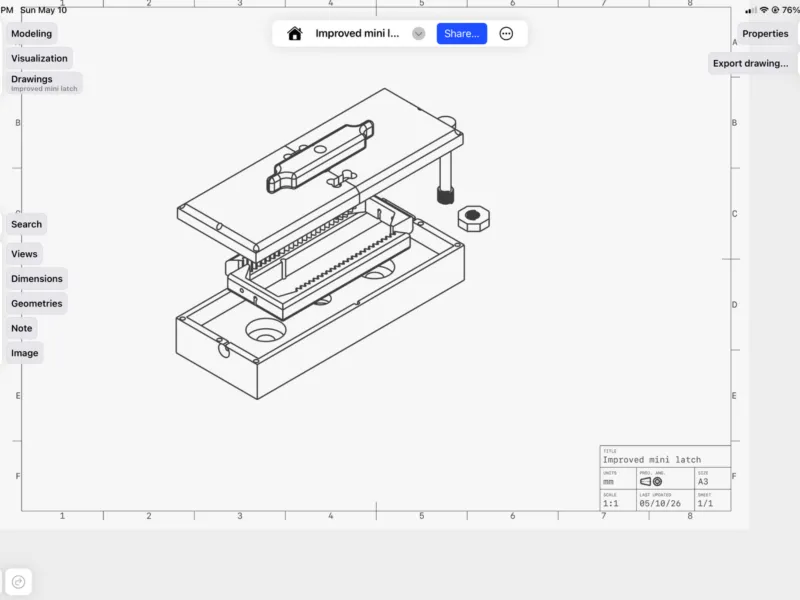Check the Wi-Fi status icon
This screenshot has width=800, height=600.
[x=764, y=10]
